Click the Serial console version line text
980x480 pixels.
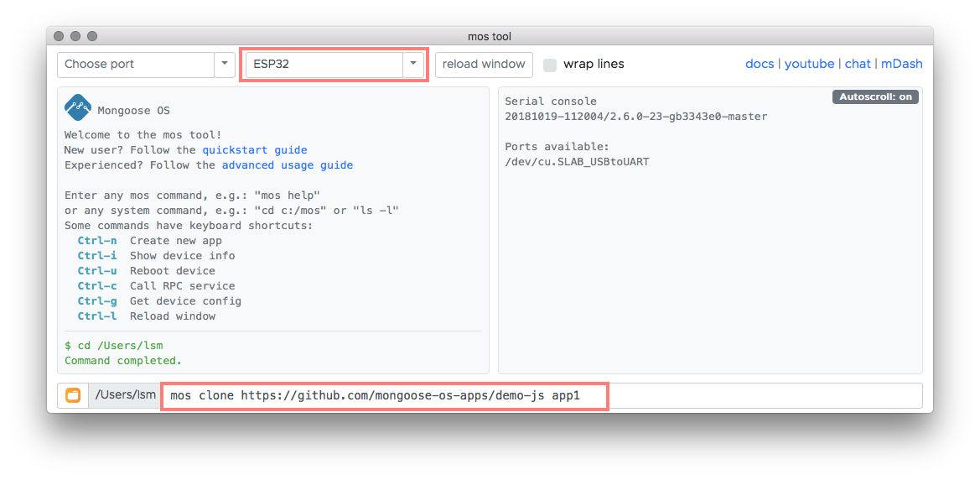[x=635, y=117]
